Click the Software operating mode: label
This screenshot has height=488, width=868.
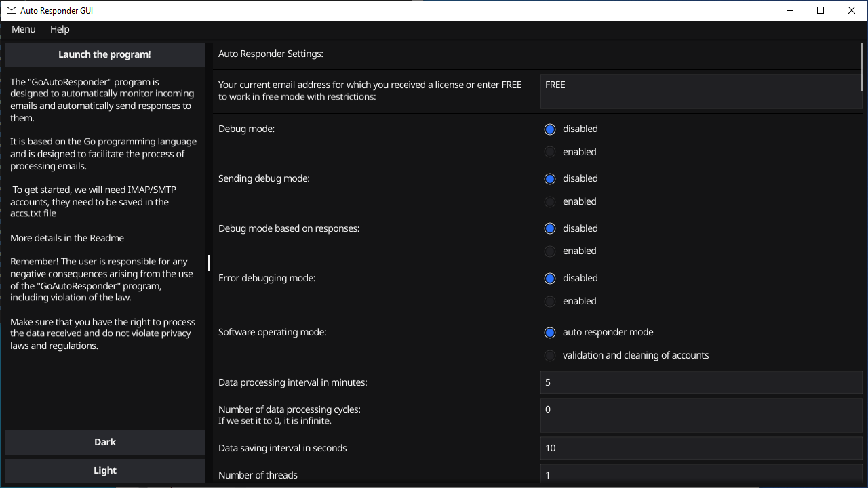272,332
